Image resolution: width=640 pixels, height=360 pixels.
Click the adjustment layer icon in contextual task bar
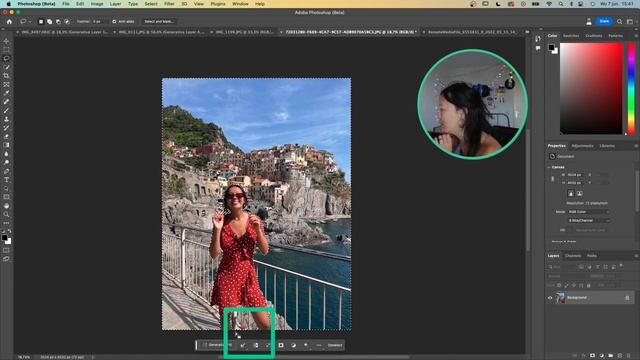pos(293,345)
